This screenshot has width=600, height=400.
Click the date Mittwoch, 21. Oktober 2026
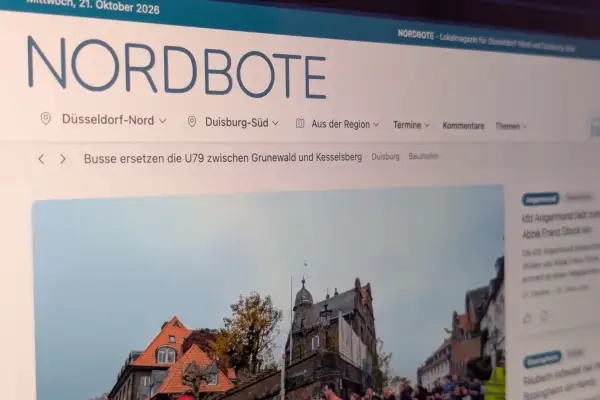click(93, 6)
